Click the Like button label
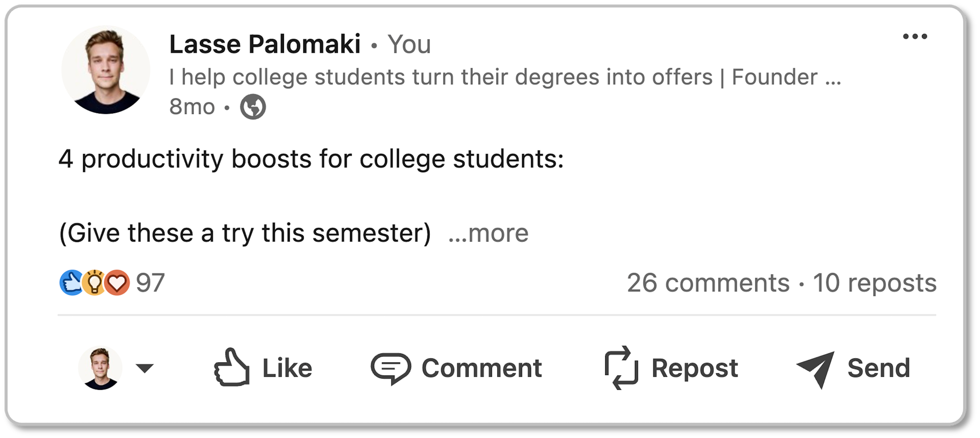Viewport: 980px width, 438px height. pos(287,368)
